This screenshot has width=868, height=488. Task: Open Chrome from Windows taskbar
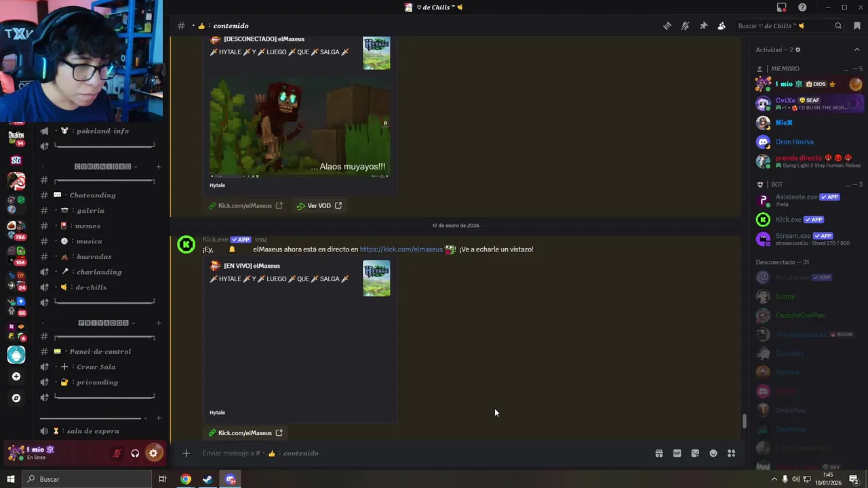[185, 479]
